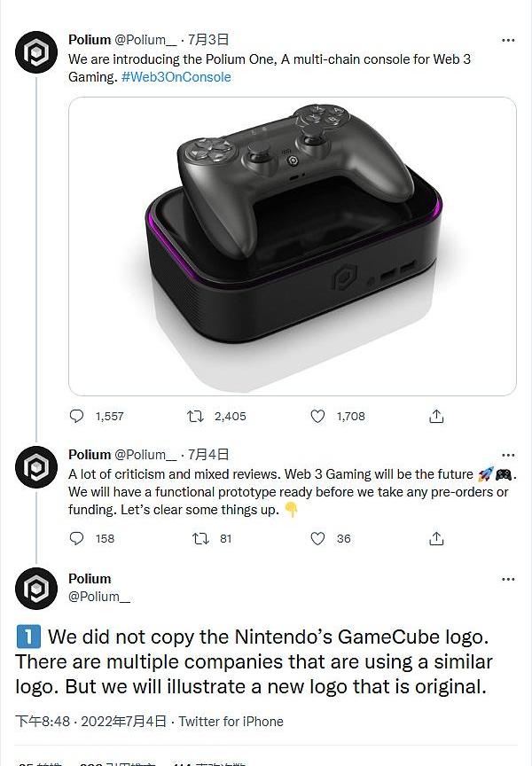Open the Polium console image
Viewport: 532px width, 766px height.
292,246
